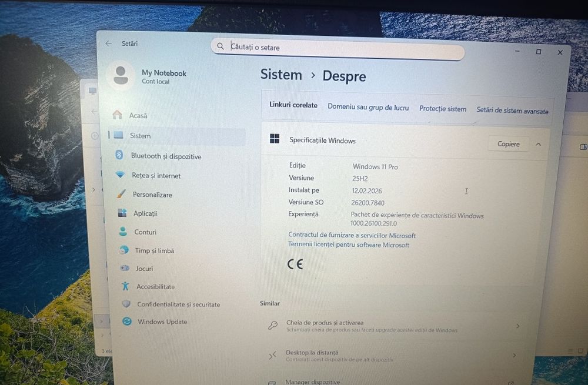
Task: Click the shield Confidențialitate icon
Action: pyautogui.click(x=126, y=304)
